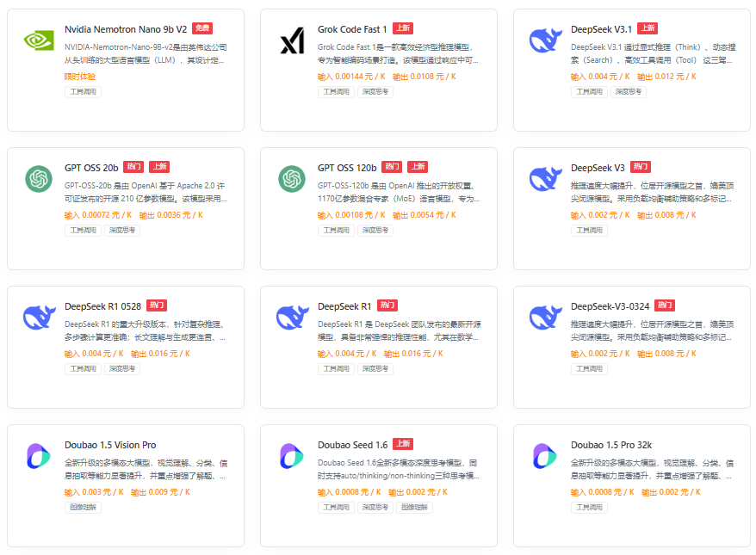Select the 深度思考 tag on Grok Code Fast 1

coord(375,92)
